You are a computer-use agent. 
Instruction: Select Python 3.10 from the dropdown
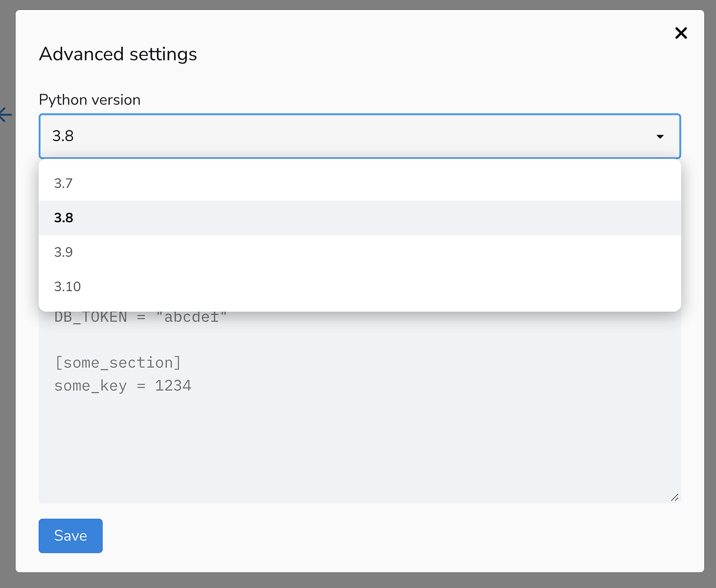(68, 286)
